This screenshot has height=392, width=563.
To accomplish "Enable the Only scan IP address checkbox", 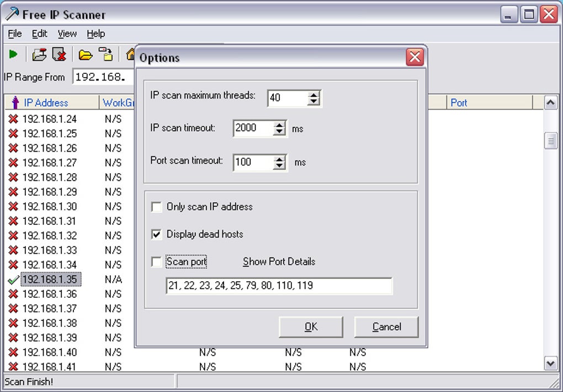I will coord(157,207).
